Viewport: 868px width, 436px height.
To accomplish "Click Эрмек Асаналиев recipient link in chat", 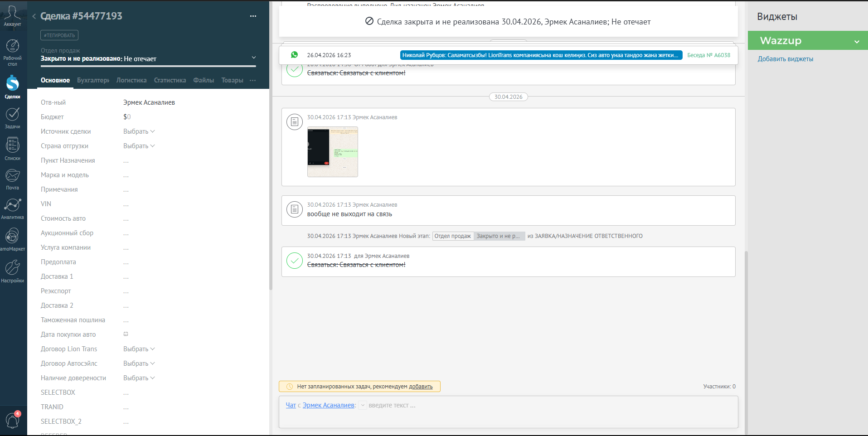I will [329, 405].
